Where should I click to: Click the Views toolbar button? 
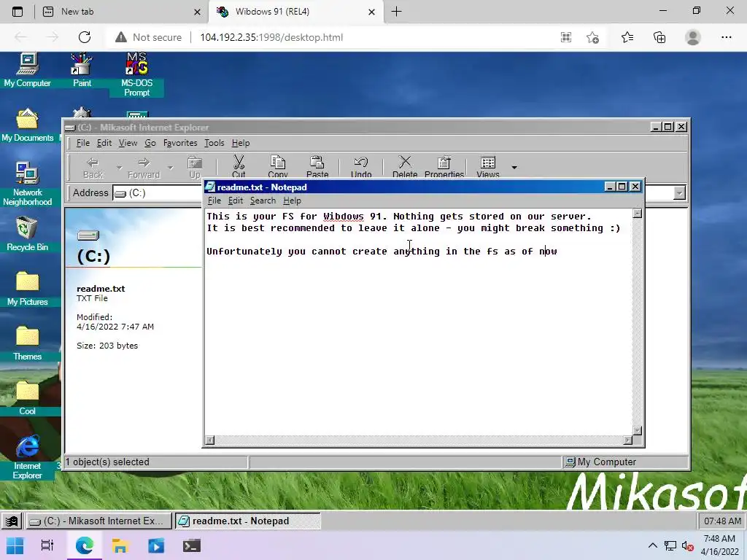488,167
